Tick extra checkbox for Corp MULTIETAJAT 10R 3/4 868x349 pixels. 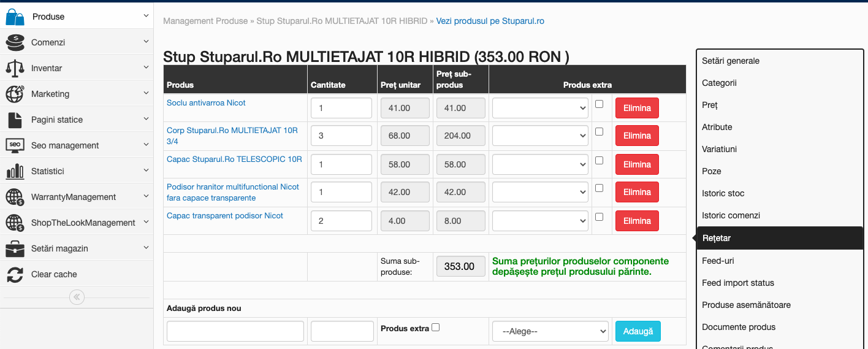(599, 131)
